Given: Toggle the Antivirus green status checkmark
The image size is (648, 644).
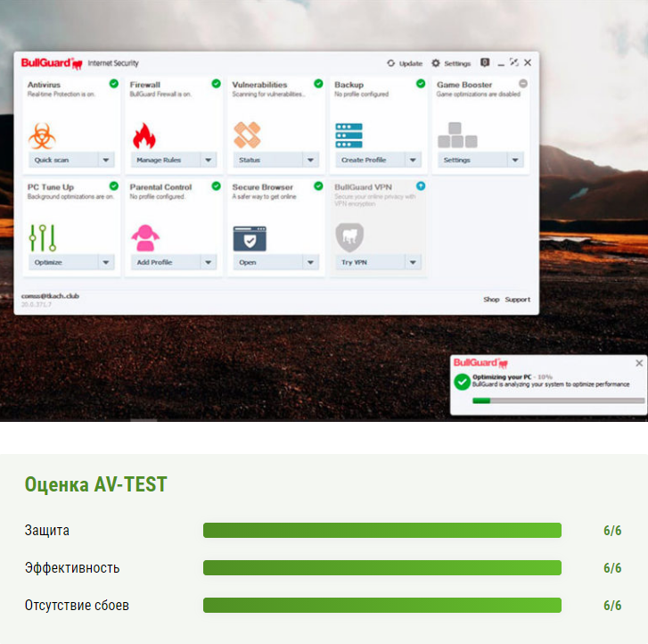Looking at the screenshot, I should (x=113, y=84).
